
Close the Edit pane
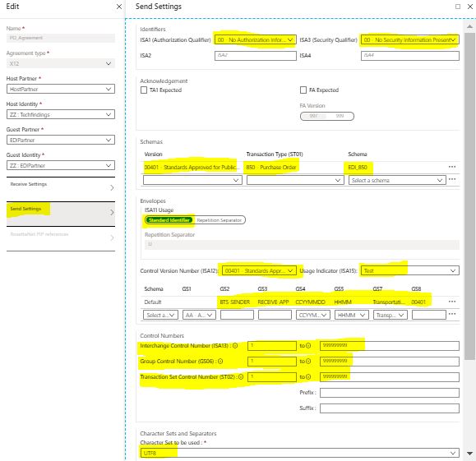click(119, 7)
